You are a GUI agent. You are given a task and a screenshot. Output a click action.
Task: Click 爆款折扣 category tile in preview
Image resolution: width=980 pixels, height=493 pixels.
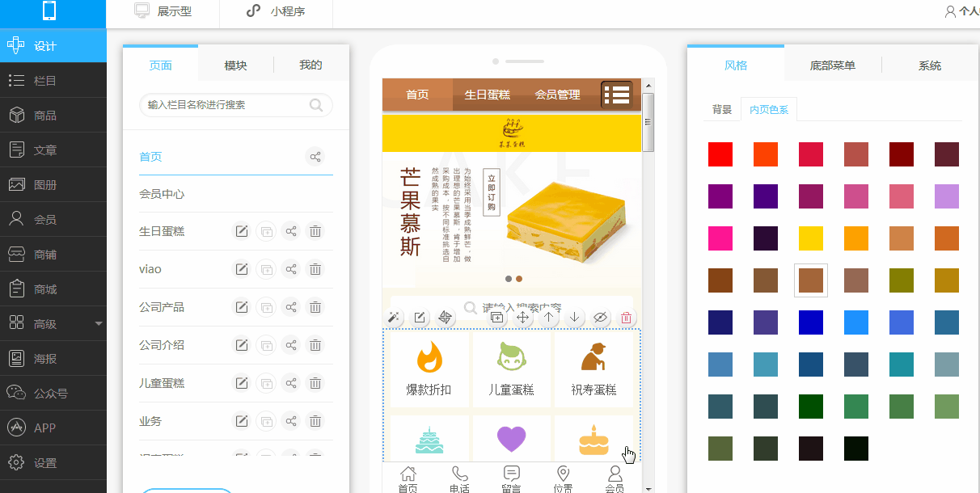(x=429, y=370)
